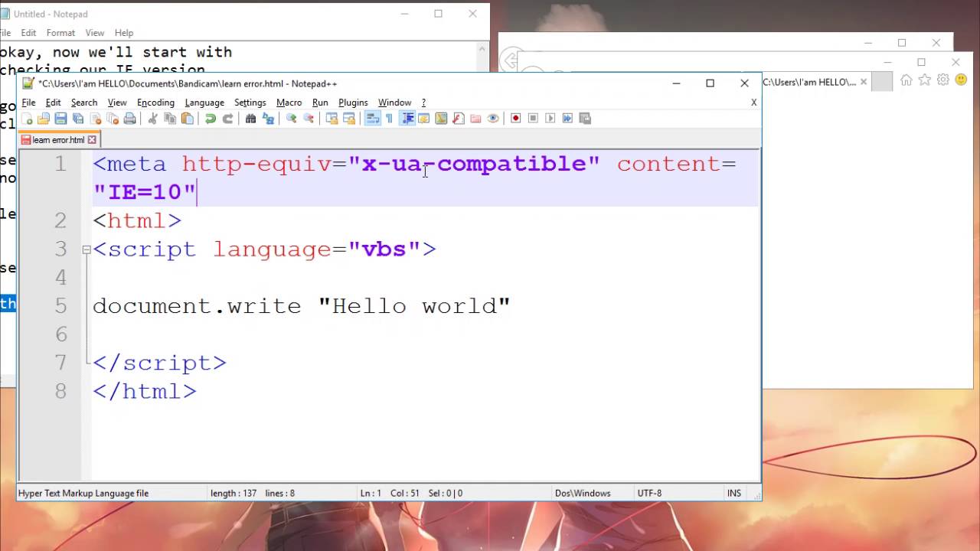Screen dimensions: 980x551
Task: Play back the recorded macro icon
Action: (550, 119)
